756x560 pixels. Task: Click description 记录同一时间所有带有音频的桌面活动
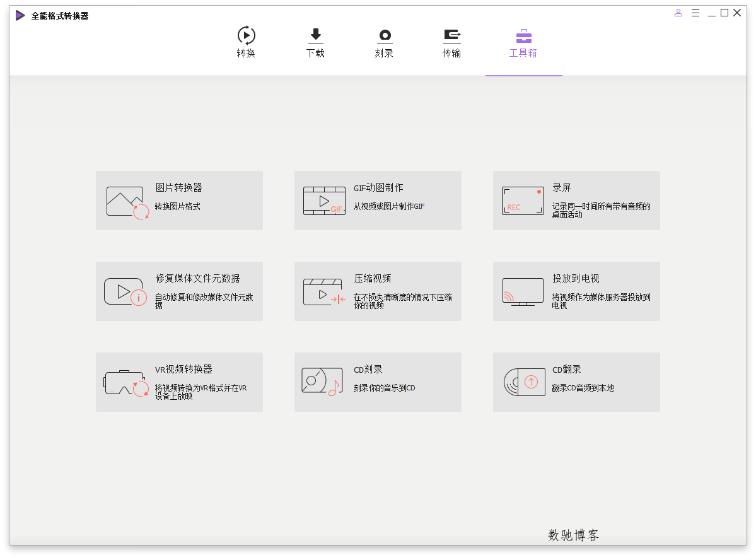click(602, 210)
